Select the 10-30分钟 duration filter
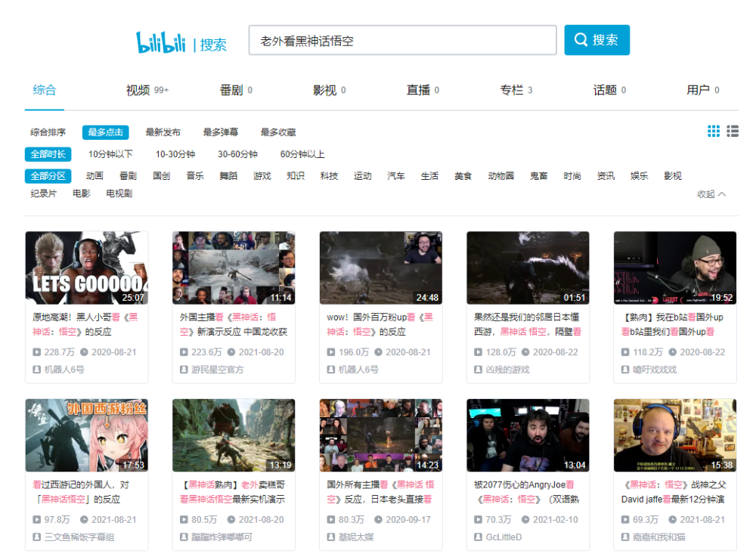Screen dimensions: 756x557 [x=175, y=154]
